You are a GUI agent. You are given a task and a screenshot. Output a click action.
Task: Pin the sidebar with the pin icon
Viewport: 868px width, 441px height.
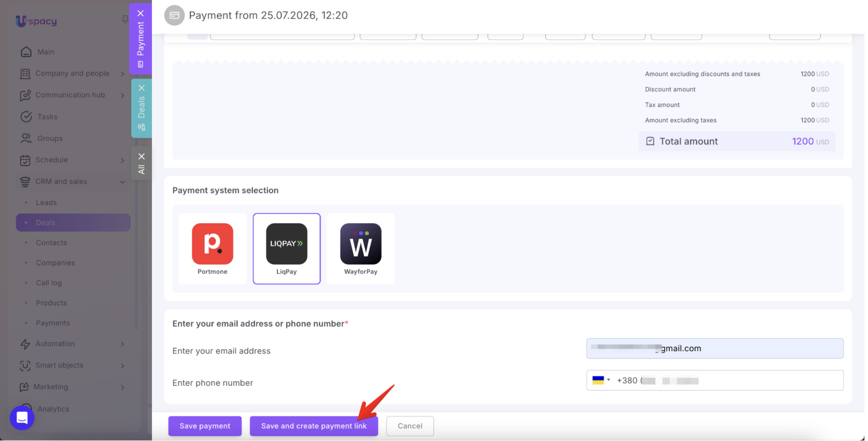(125, 20)
